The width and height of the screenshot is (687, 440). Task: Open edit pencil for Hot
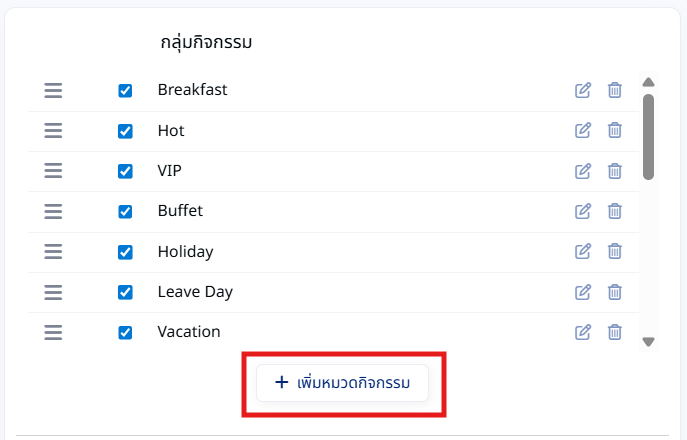pos(583,131)
